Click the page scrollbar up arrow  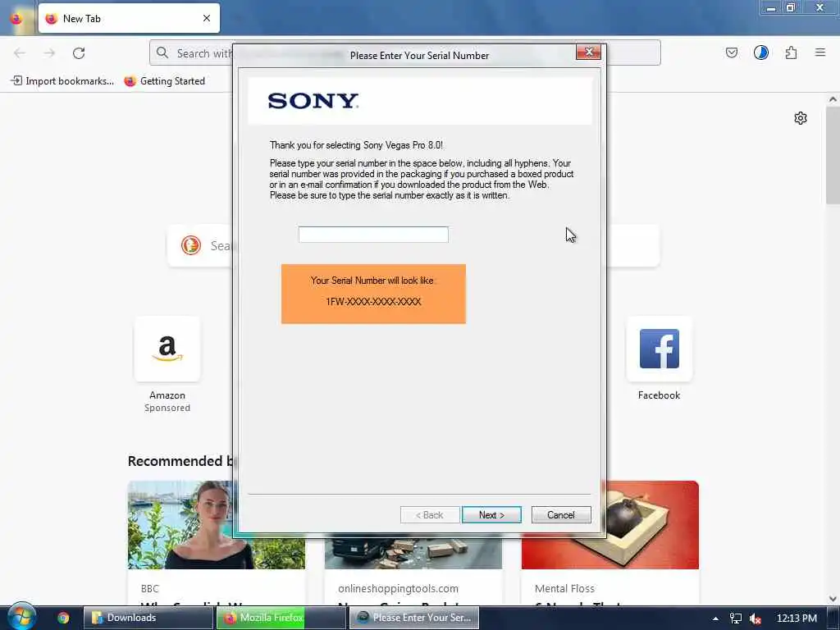click(833, 99)
